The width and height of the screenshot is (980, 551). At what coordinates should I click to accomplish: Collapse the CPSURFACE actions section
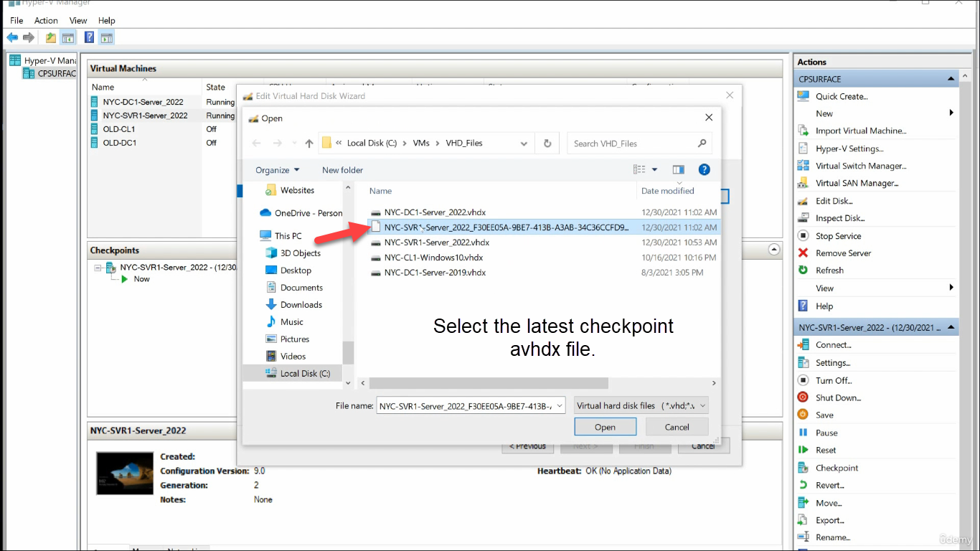[951, 79]
